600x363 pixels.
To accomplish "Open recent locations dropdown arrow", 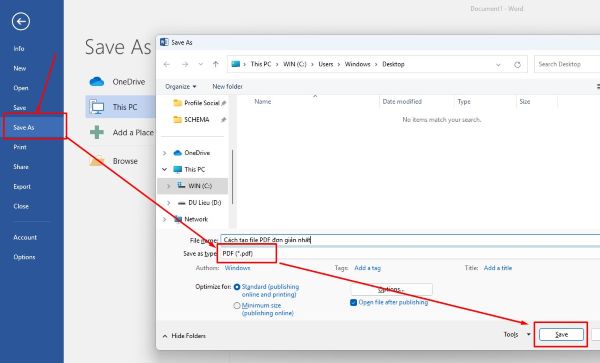I will (201, 64).
